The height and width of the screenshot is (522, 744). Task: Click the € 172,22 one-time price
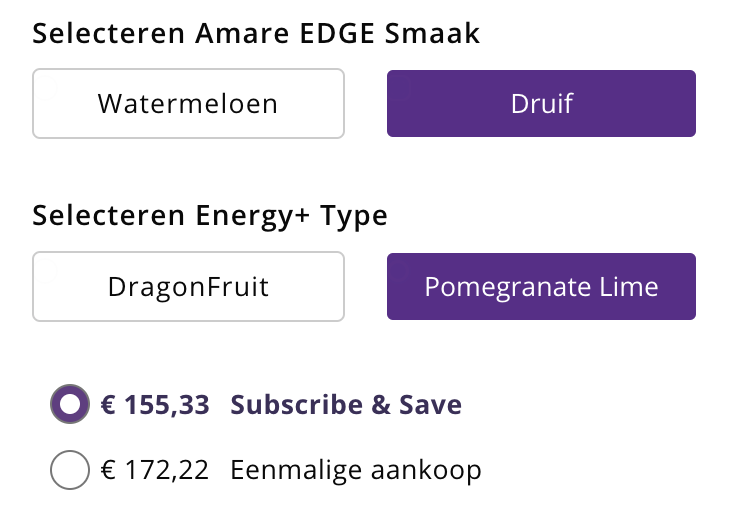pyautogui.click(x=155, y=470)
